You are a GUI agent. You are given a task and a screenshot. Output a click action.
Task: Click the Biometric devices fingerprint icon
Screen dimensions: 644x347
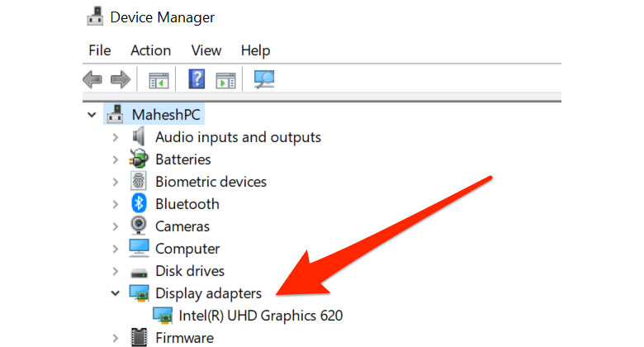click(140, 182)
